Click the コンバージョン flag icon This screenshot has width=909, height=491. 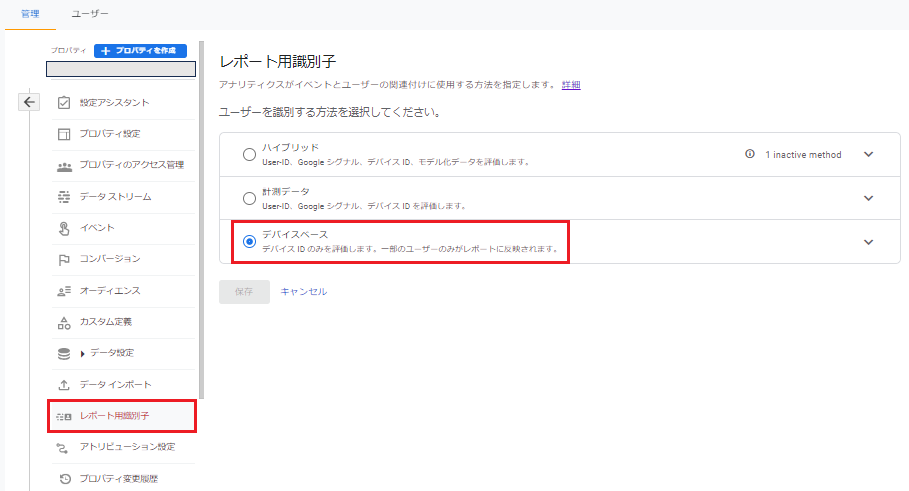click(64, 260)
